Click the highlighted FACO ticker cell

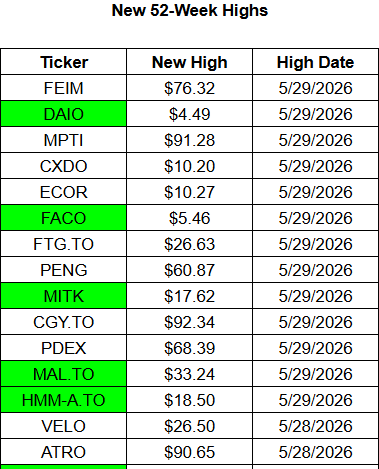(x=64, y=218)
